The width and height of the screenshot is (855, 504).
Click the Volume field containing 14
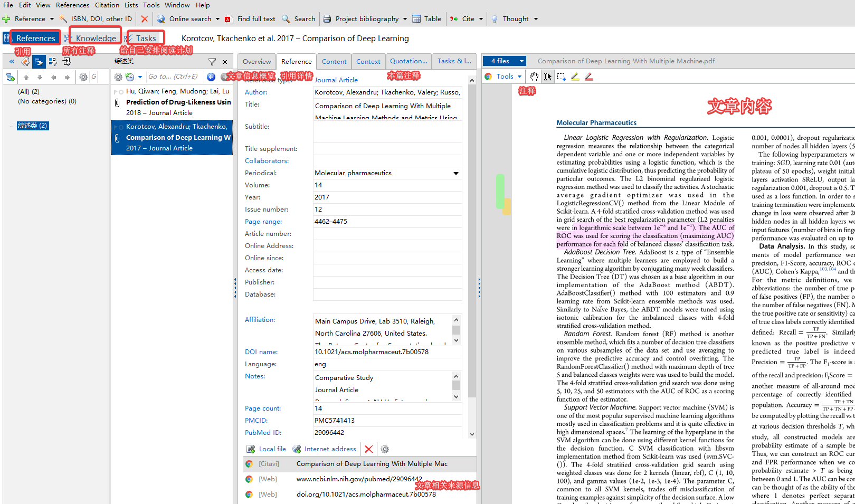pos(387,185)
